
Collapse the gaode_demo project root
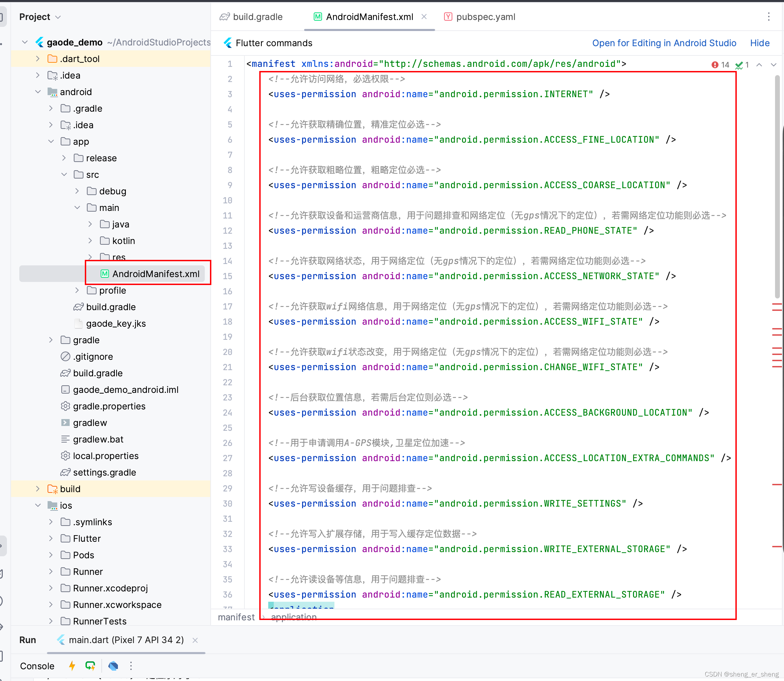pos(25,42)
